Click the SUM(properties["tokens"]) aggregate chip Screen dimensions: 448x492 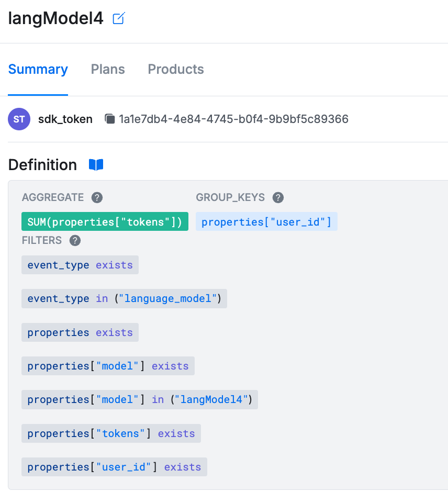point(105,221)
